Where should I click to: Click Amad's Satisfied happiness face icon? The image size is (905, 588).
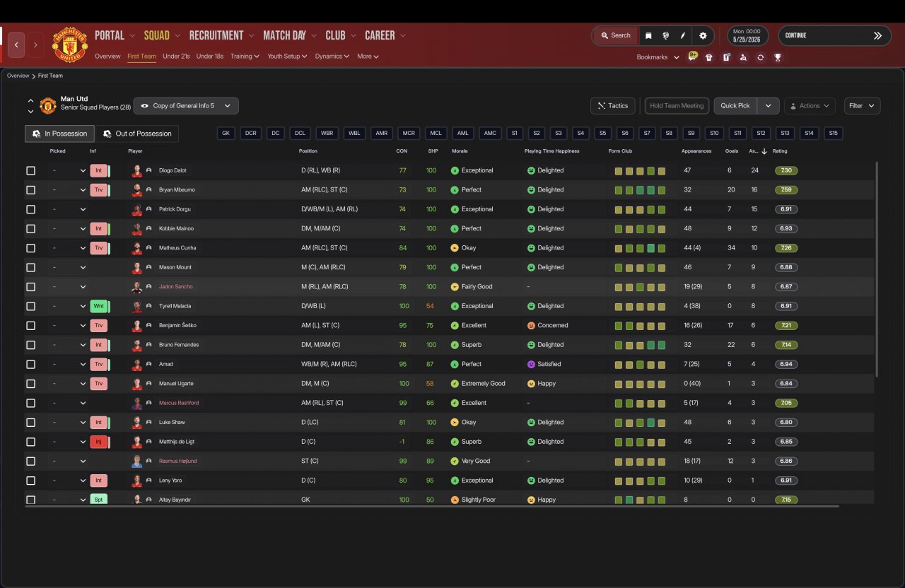(531, 364)
